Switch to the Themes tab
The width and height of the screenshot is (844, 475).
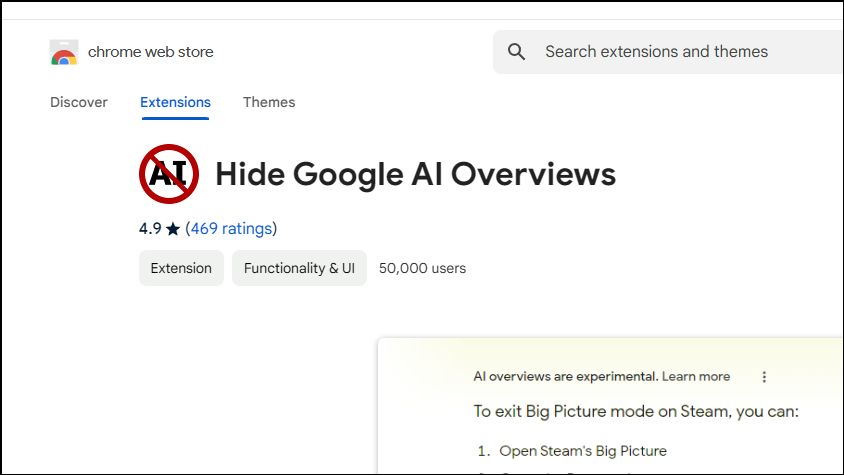click(x=269, y=102)
